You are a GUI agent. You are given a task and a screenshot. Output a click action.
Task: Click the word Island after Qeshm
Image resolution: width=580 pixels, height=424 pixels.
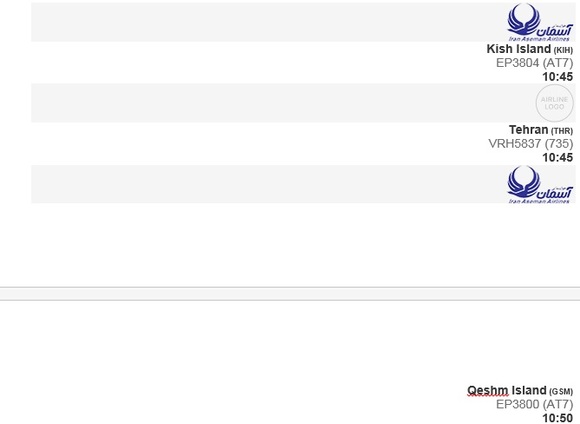coord(529,390)
